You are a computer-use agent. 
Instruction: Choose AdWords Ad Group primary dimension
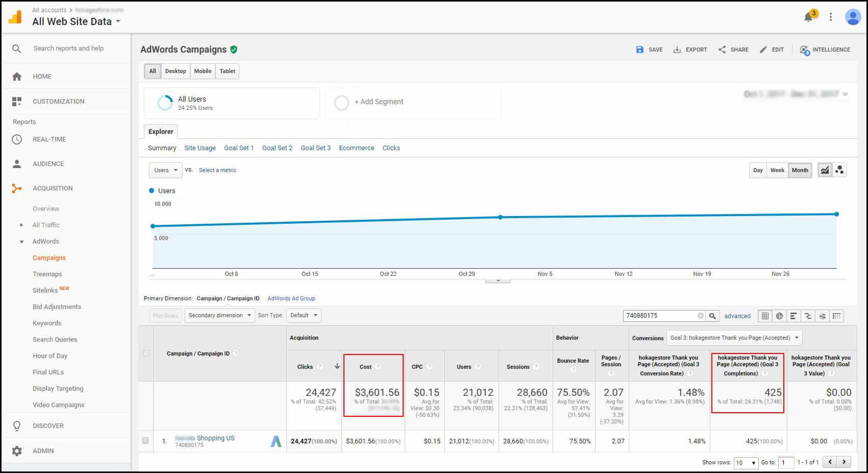click(291, 298)
